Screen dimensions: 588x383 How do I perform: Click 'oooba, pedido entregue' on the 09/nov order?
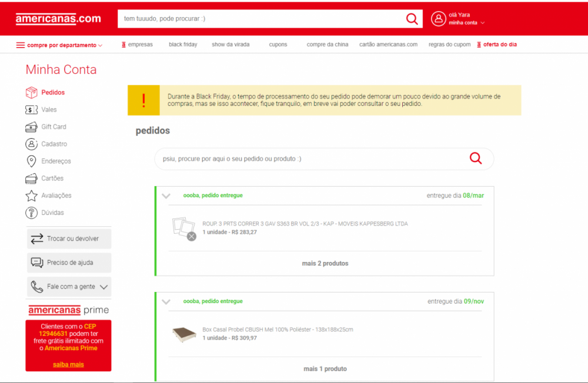[x=213, y=301]
